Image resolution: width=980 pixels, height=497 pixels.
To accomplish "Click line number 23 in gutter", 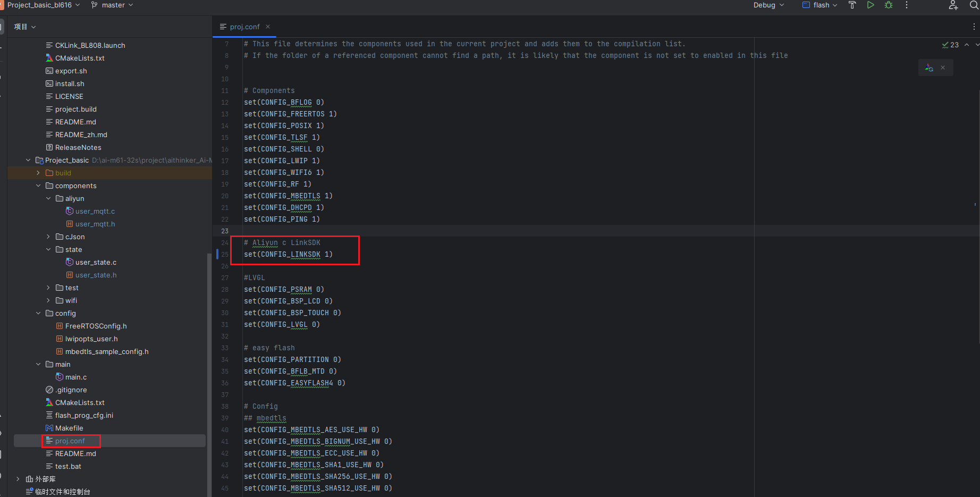I will (x=225, y=231).
